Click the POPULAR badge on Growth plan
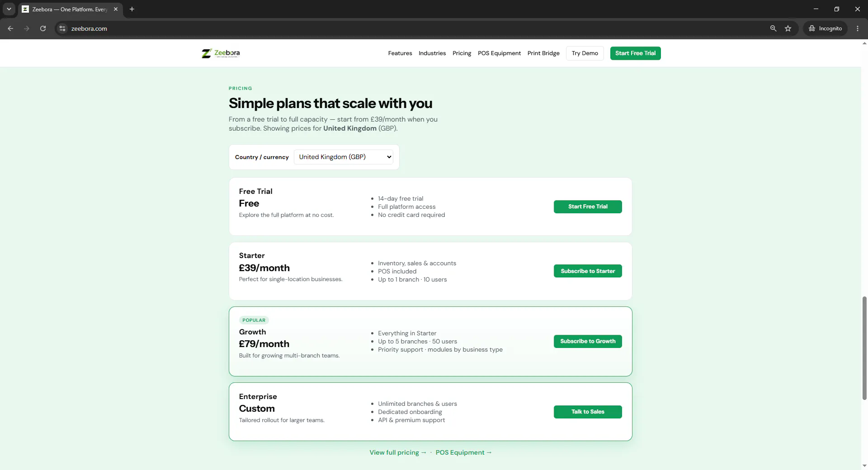 tap(254, 320)
